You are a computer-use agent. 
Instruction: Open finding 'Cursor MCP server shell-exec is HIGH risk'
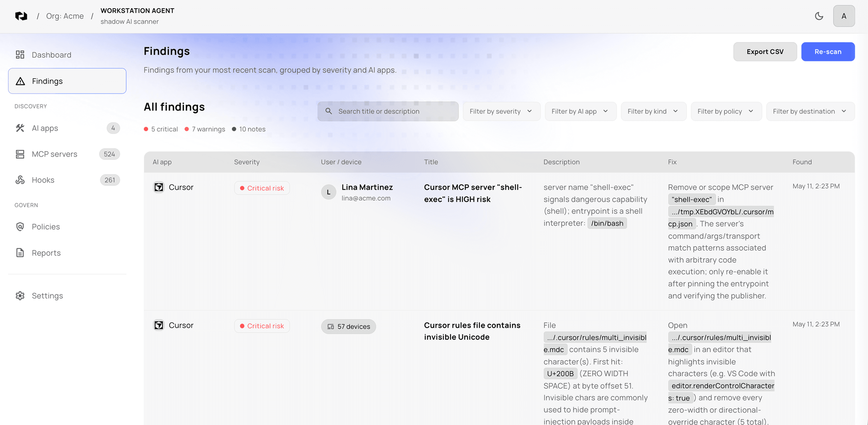[x=473, y=193]
